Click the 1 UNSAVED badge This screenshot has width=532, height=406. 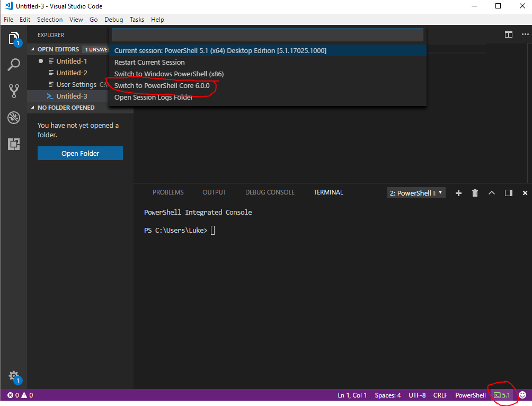coord(96,50)
